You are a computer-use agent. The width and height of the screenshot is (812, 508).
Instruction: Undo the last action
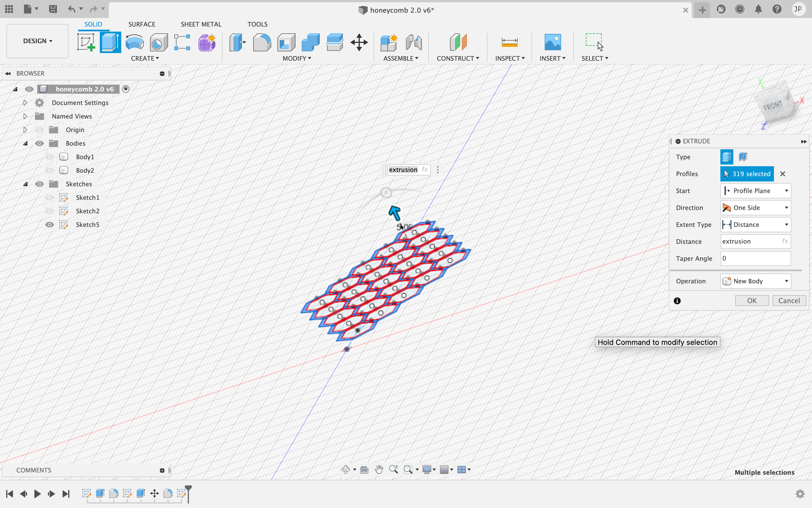pyautogui.click(x=71, y=9)
